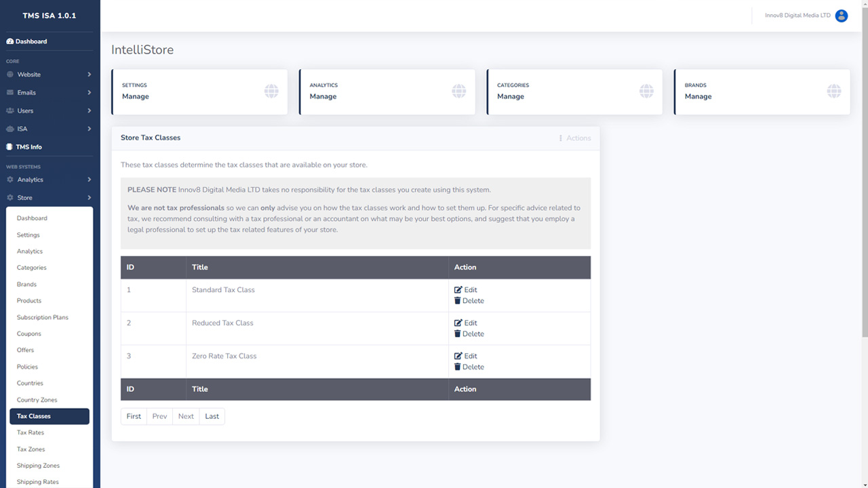868x488 pixels.
Task: Open Subscription Plans in the Store submenu
Action: click(x=50, y=317)
